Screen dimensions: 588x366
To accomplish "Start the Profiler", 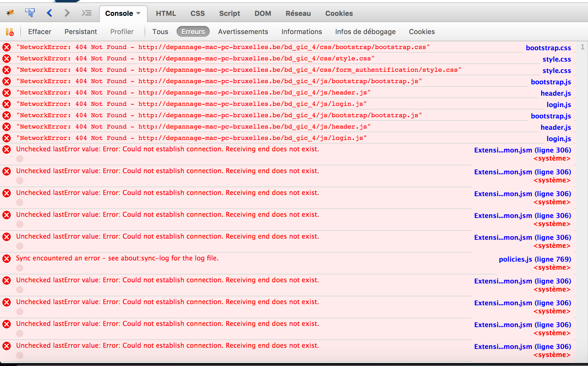I will pos(122,32).
